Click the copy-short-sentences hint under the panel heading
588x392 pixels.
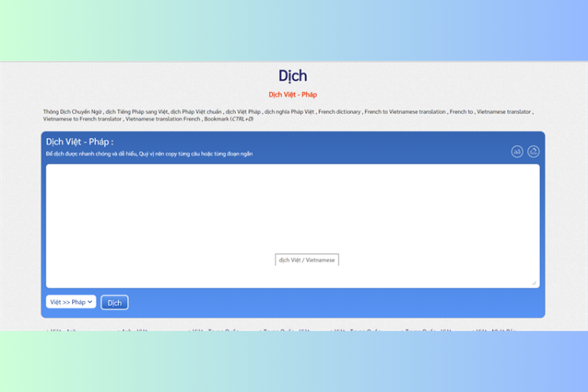[x=149, y=154]
